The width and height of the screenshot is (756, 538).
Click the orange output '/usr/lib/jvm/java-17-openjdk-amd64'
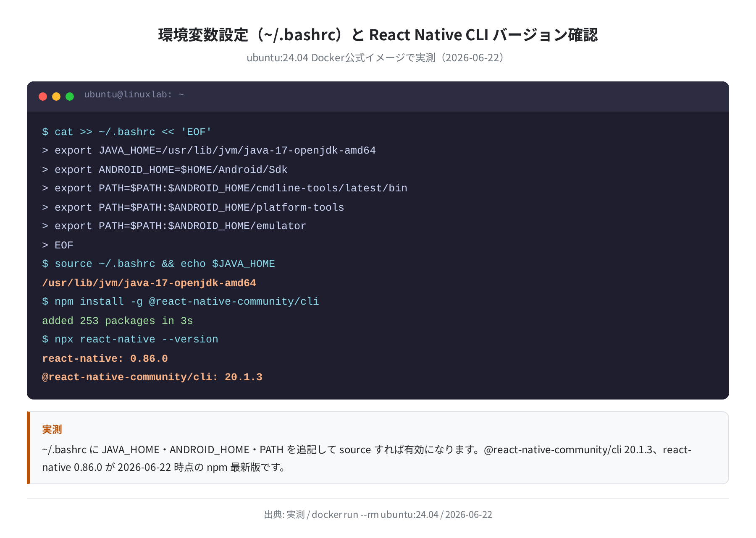tap(149, 283)
